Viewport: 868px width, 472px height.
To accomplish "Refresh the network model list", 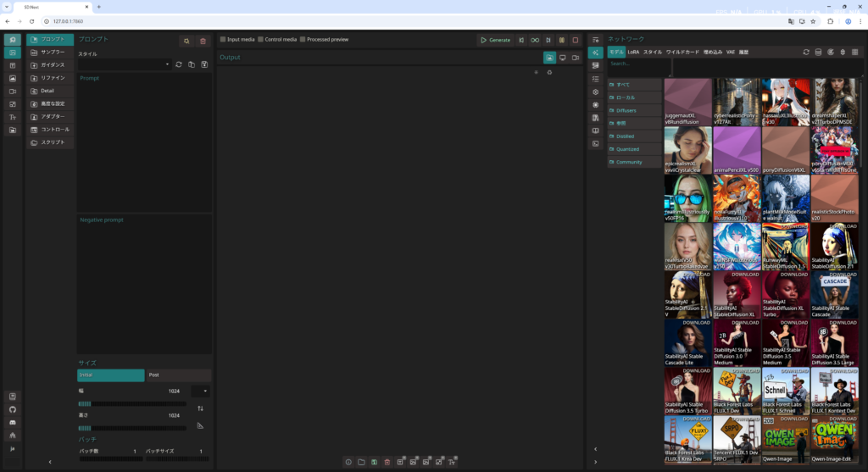I will pyautogui.click(x=806, y=53).
